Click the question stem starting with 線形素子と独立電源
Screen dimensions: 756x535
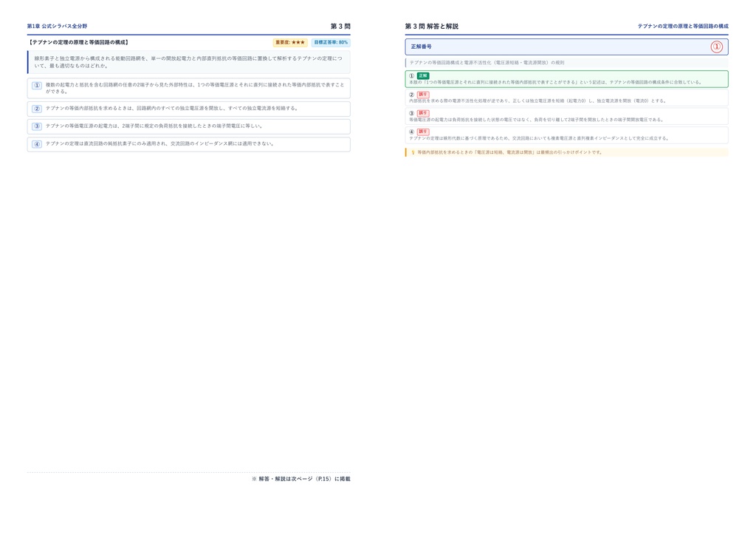(188, 62)
